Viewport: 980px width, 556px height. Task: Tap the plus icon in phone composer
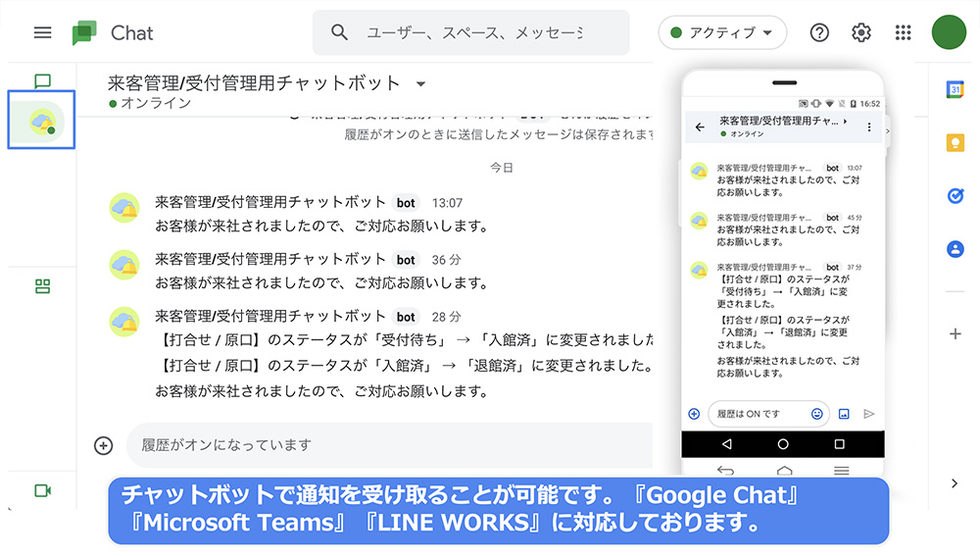pos(694,414)
